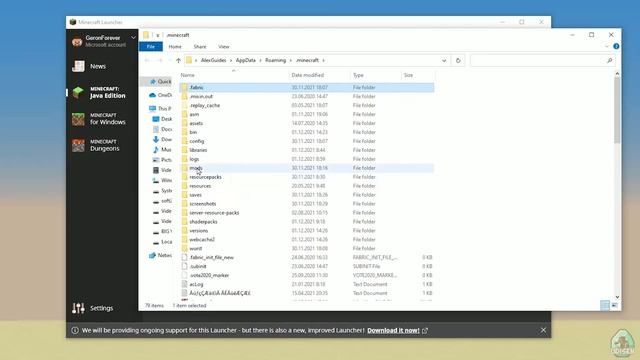
Task: Click Roaming in the address breadcrumb
Action: (276, 60)
